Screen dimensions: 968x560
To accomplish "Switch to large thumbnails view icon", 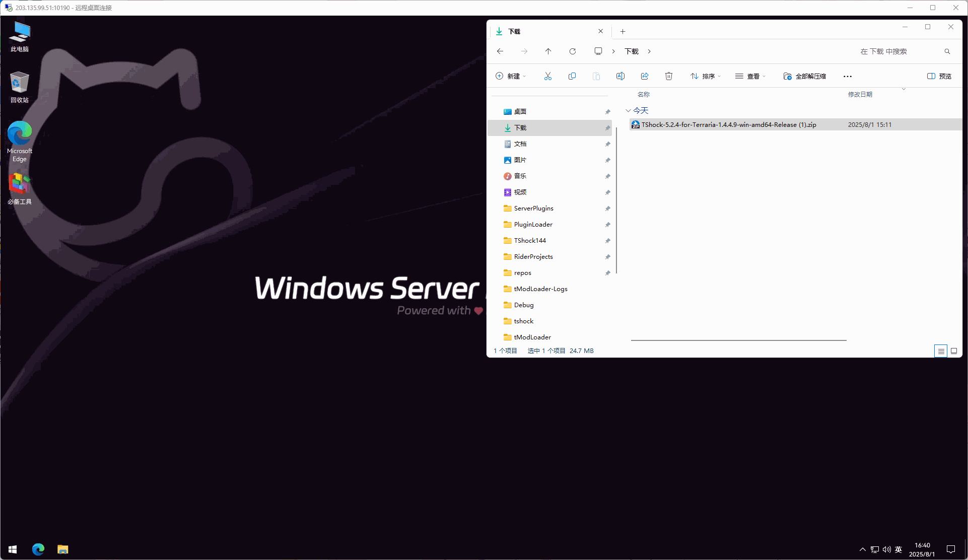I will click(x=954, y=351).
